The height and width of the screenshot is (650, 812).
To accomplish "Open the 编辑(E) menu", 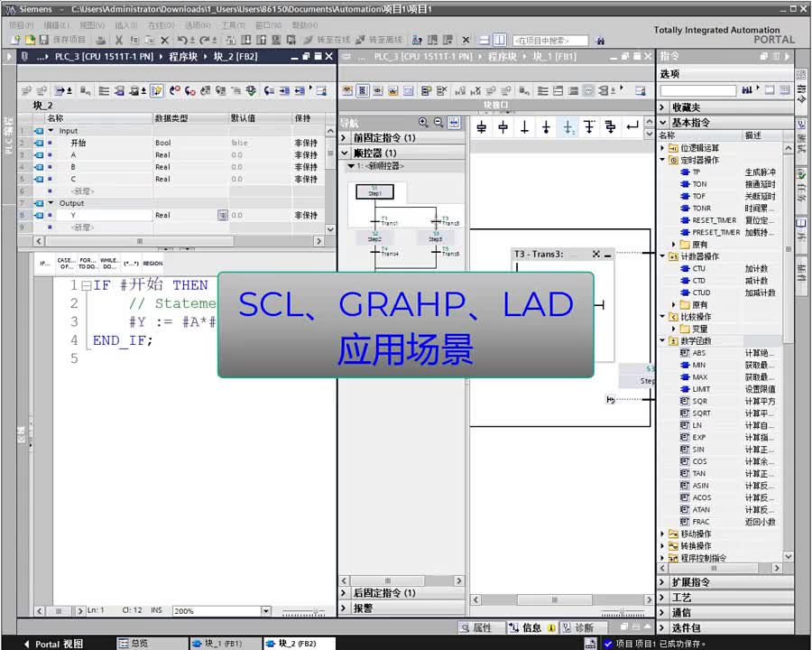I will 56,25.
